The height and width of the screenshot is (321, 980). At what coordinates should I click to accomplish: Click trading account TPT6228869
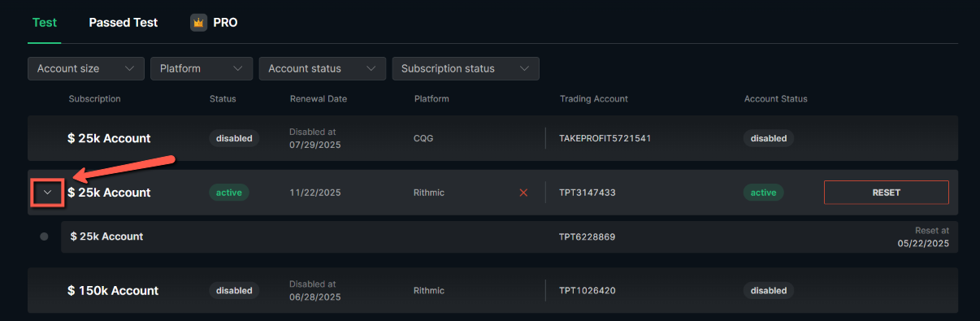[588, 236]
